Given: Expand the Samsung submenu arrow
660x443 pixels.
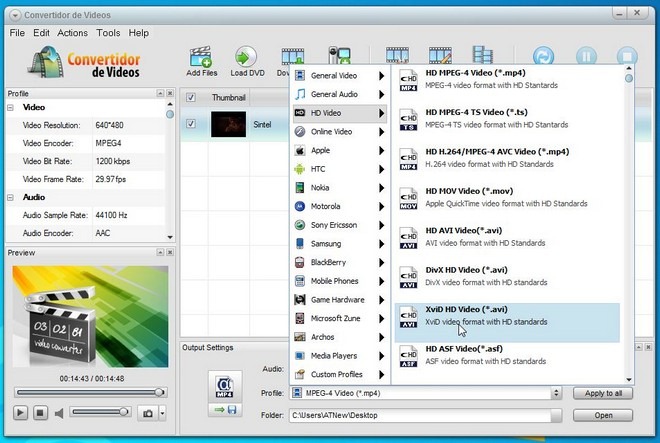Looking at the screenshot, I should 381,244.
